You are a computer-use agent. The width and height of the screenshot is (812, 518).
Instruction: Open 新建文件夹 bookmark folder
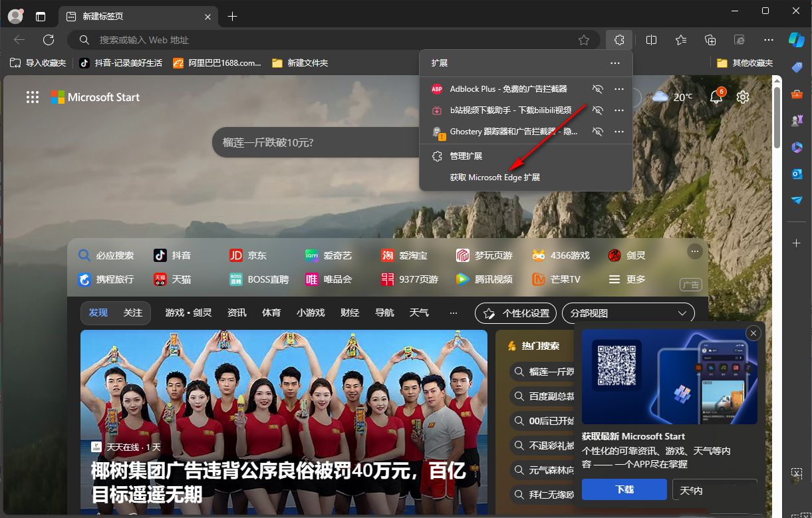click(x=300, y=63)
